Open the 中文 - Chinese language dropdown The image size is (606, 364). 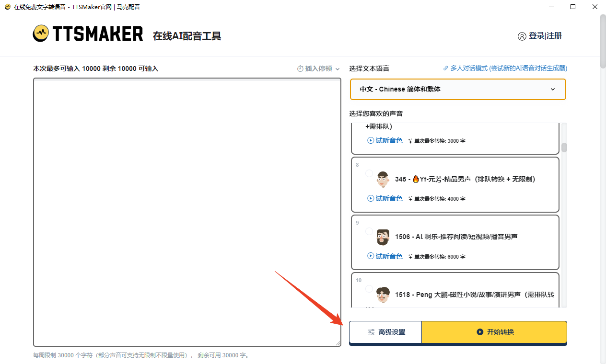458,90
